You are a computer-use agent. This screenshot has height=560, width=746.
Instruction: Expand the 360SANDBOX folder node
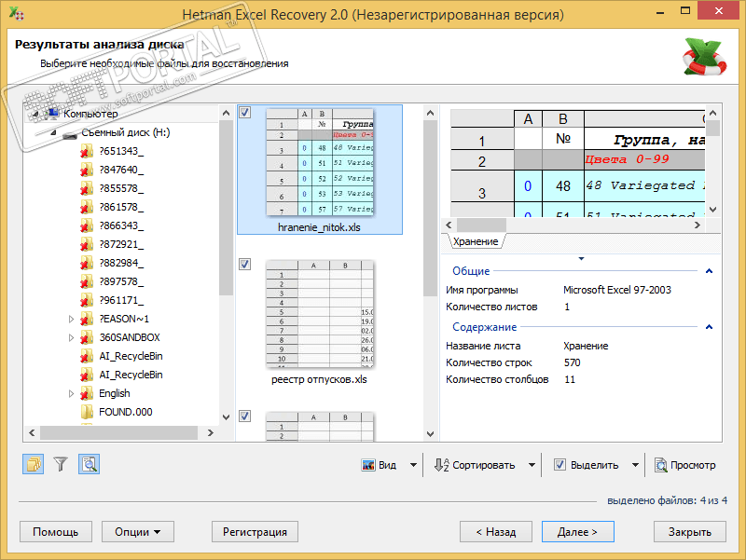tap(71, 337)
